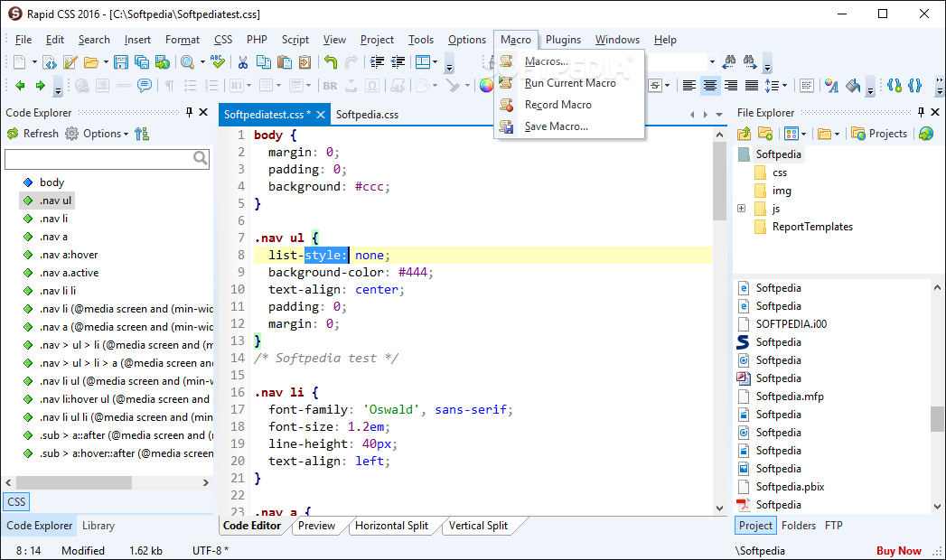Click the Save All double-floppy icon
The width and height of the screenshot is (946, 560).
click(x=142, y=62)
